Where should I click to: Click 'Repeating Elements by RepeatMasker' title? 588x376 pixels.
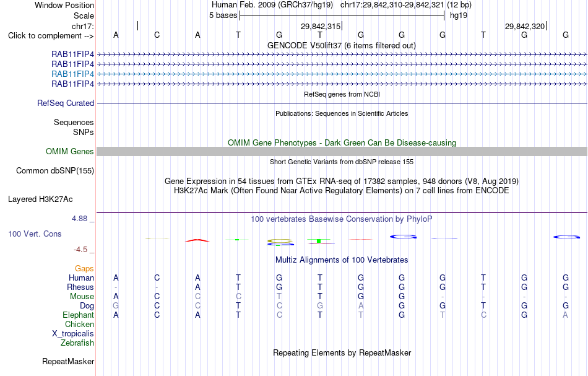pyautogui.click(x=342, y=353)
